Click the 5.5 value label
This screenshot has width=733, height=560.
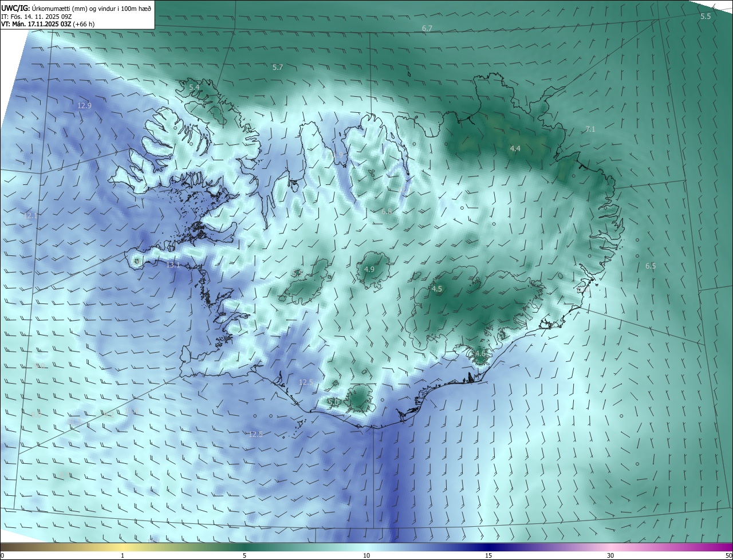click(706, 16)
